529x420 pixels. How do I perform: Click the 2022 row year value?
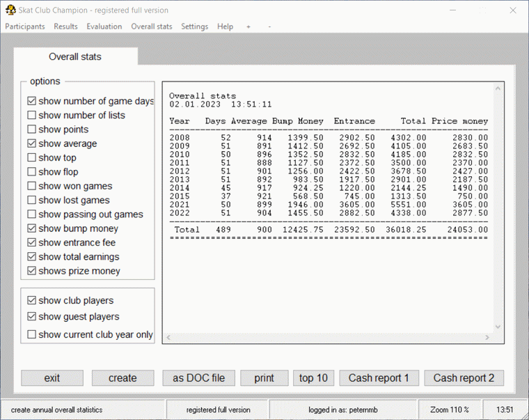[180, 213]
